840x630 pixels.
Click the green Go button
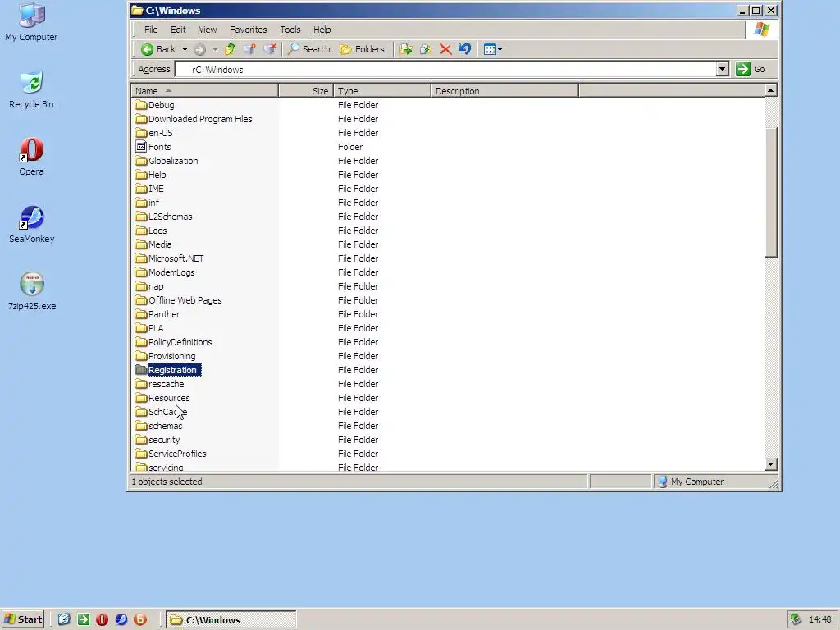click(x=751, y=69)
